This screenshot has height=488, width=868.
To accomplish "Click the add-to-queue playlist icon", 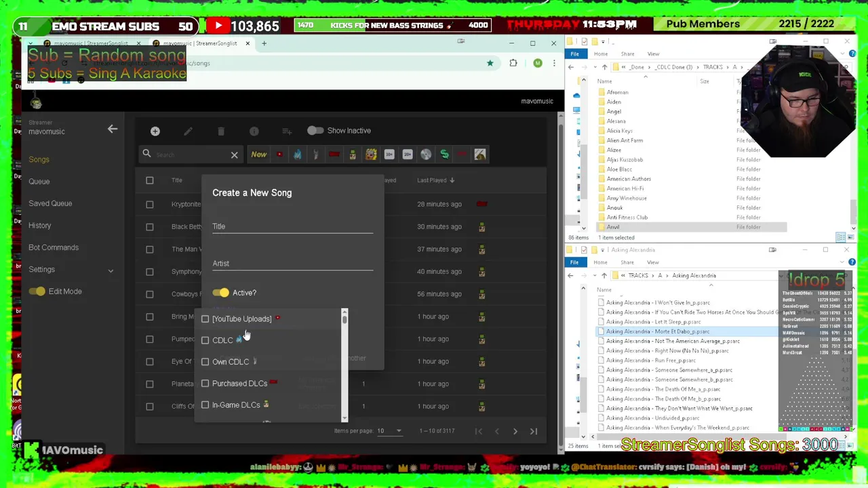I will click(x=287, y=131).
